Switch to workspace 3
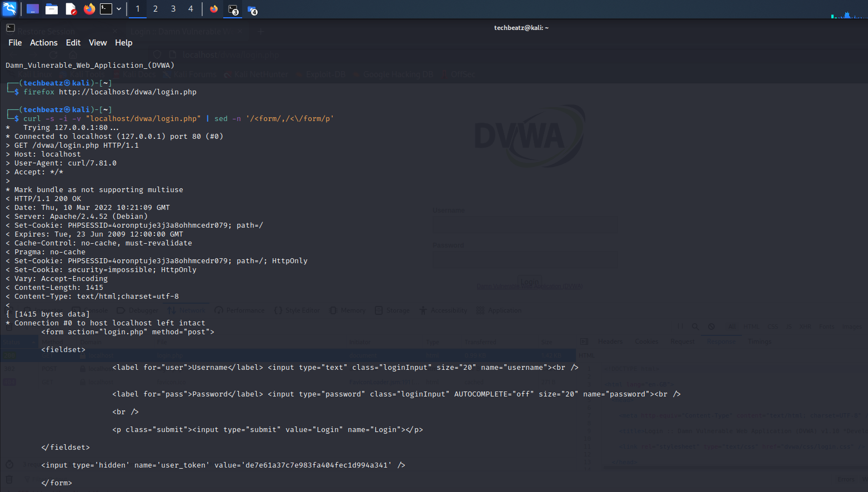This screenshot has width=868, height=492. (x=173, y=9)
